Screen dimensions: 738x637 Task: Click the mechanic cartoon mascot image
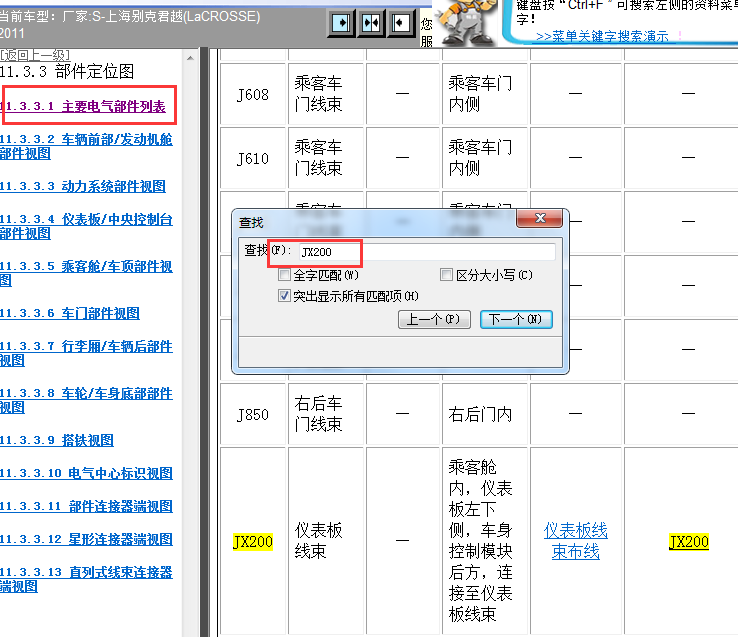(466, 23)
